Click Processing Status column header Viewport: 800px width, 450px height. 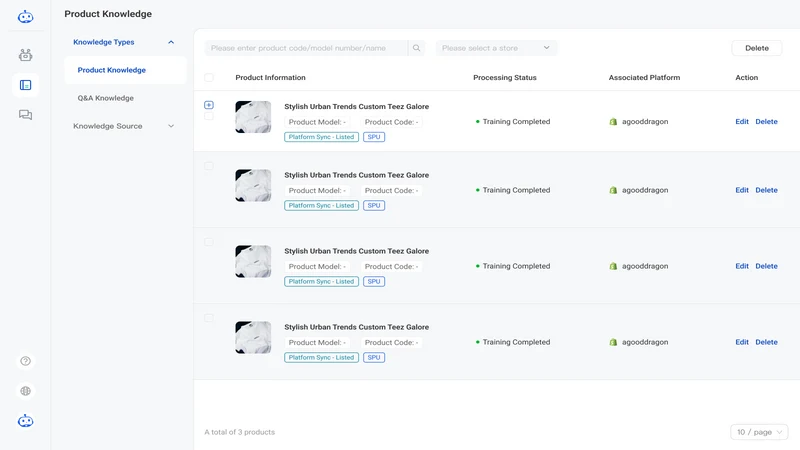coord(505,78)
